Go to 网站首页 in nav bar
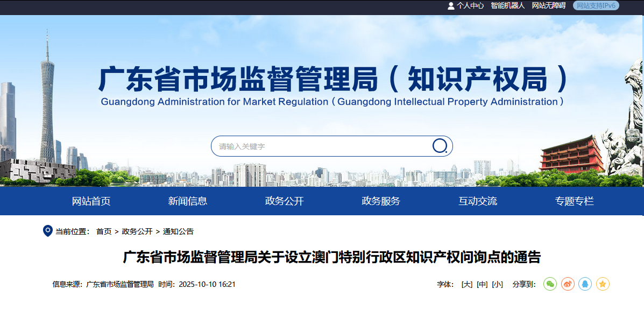 tap(91, 201)
